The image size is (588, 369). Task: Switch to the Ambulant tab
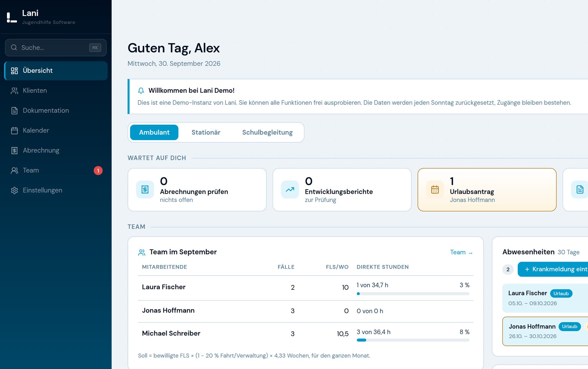[x=154, y=132]
